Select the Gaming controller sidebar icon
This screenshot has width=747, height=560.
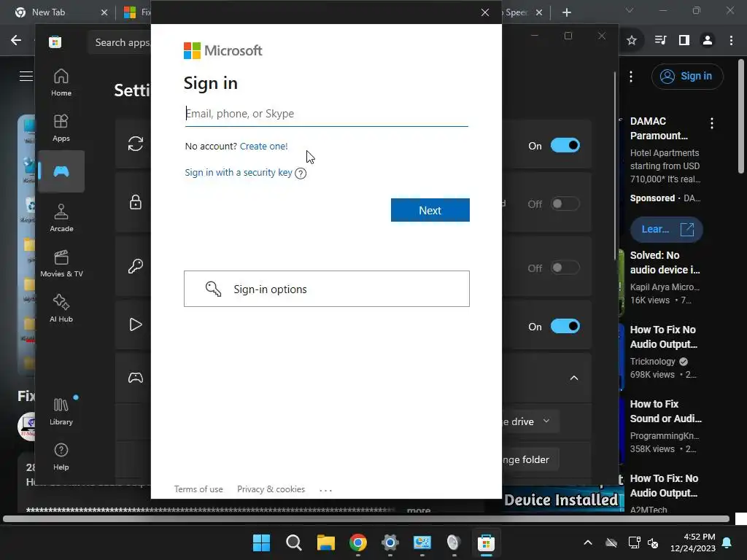coord(61,171)
